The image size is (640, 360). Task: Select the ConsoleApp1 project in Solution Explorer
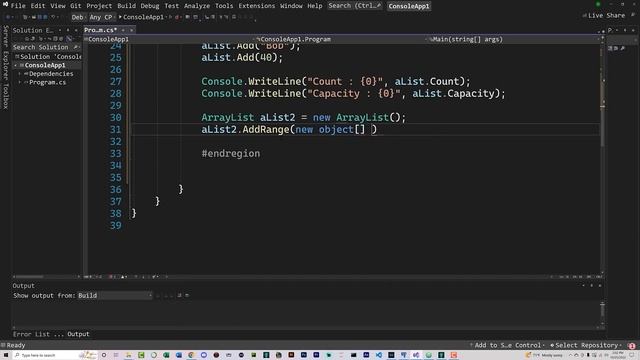(44, 65)
